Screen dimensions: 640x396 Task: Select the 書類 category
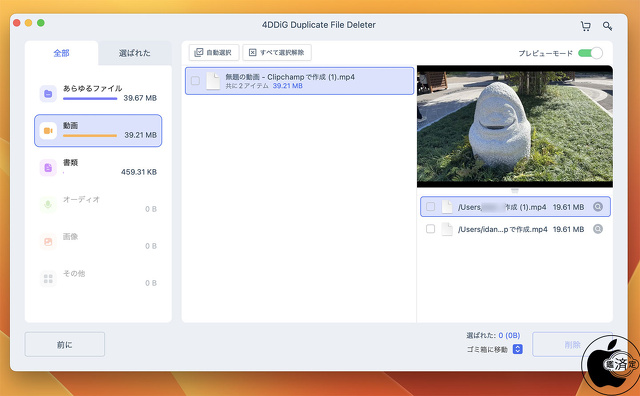click(98, 168)
